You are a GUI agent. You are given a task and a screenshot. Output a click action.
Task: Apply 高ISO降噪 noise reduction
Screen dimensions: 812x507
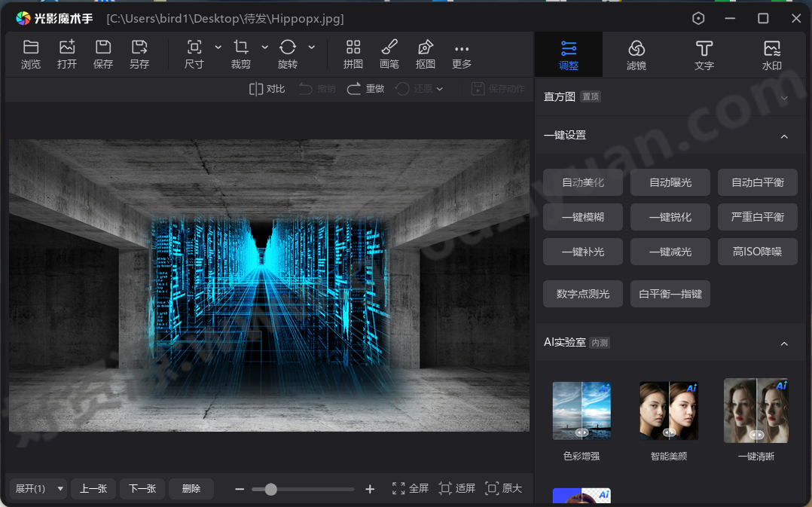757,251
